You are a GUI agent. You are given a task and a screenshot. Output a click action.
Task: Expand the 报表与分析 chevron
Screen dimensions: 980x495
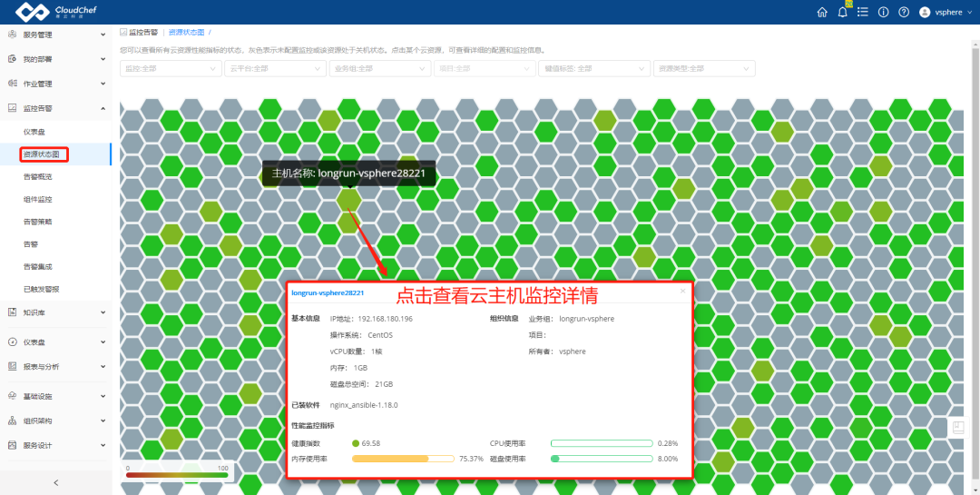point(103,366)
